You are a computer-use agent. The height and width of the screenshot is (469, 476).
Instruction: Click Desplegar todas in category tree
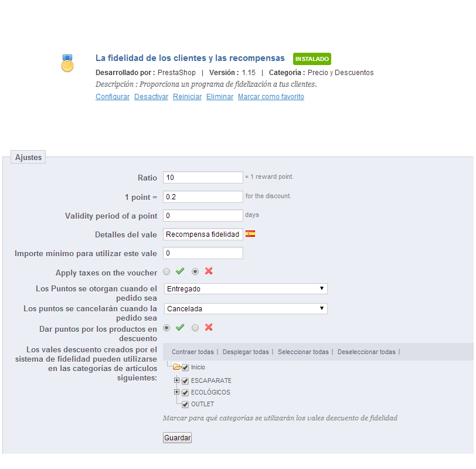pos(246,352)
